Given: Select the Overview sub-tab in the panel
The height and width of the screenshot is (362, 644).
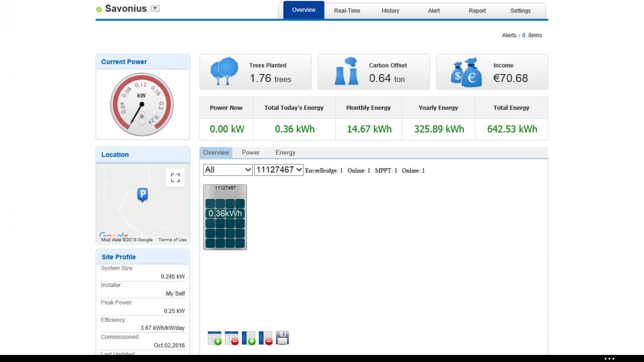Looking at the screenshot, I should [216, 153].
